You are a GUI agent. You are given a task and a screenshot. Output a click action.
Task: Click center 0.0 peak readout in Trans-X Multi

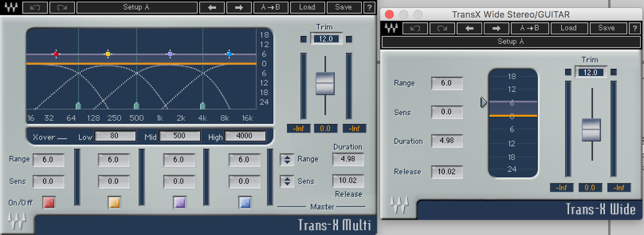click(x=326, y=129)
